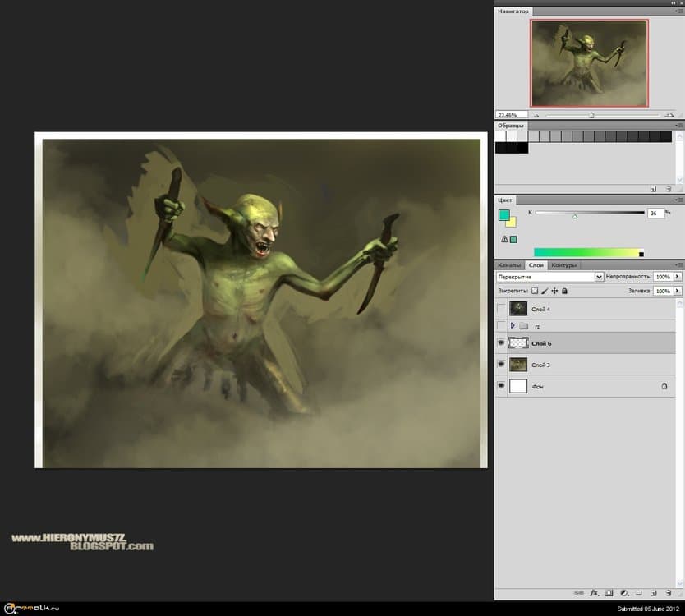Click the yellow background color swatch
Image resolution: width=685 pixels, height=616 pixels.
click(x=512, y=223)
